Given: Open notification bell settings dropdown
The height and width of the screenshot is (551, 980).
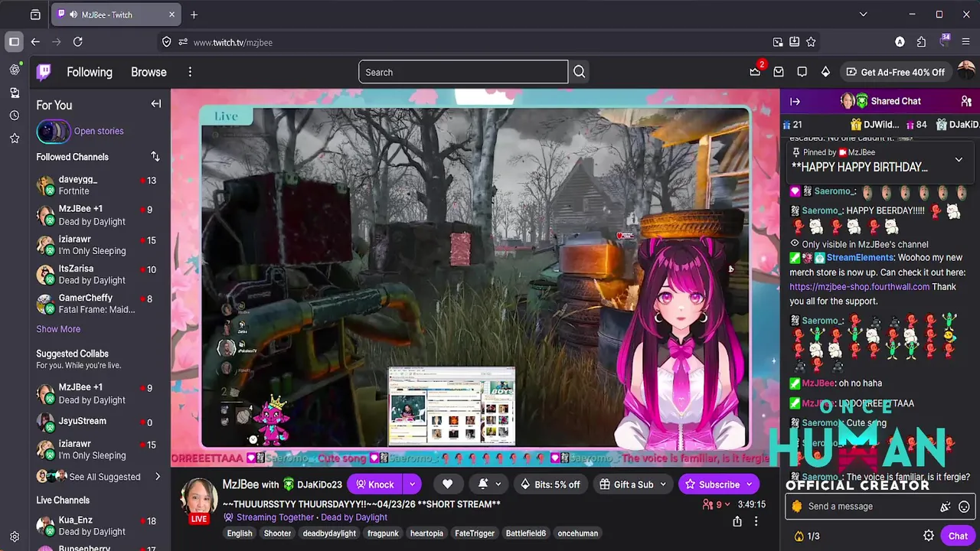Looking at the screenshot, I should 490,484.
